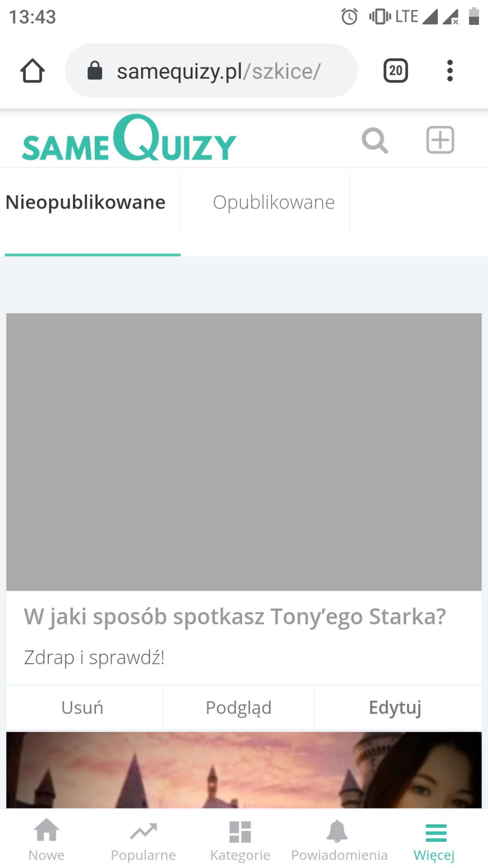Switch to the Nieopublikowane tab
Image resolution: width=488 pixels, height=868 pixels.
[x=86, y=202]
